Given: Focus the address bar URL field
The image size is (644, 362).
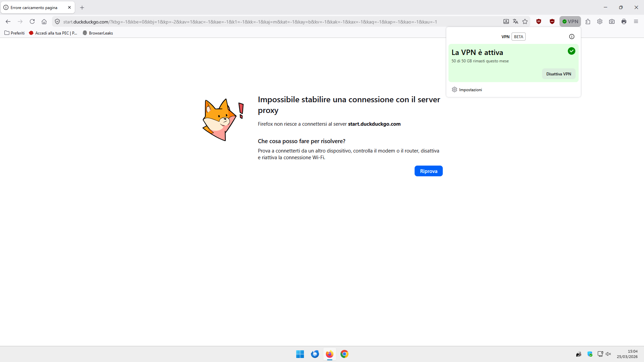Looking at the screenshot, I should [x=250, y=22].
